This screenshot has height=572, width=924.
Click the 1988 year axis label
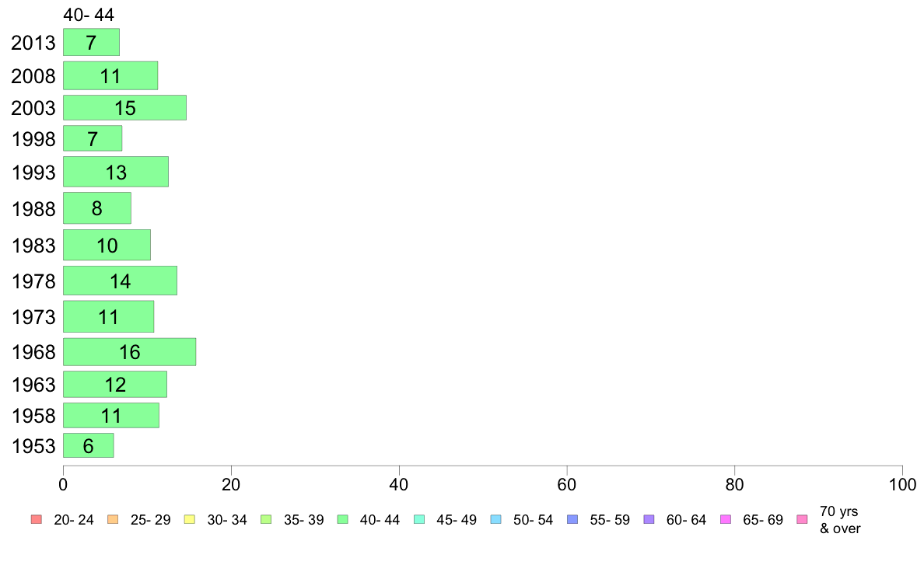[33, 208]
